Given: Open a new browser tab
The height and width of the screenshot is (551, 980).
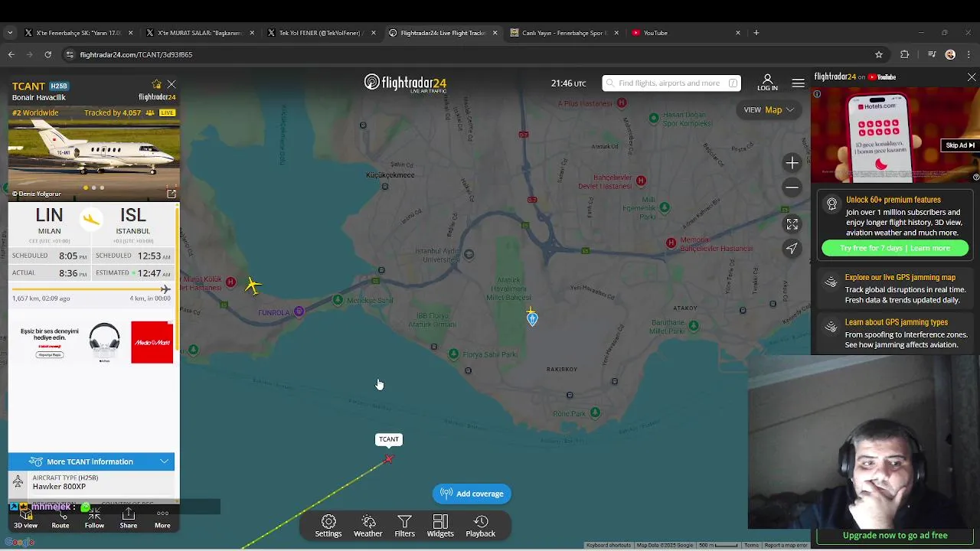Looking at the screenshot, I should [x=756, y=33].
